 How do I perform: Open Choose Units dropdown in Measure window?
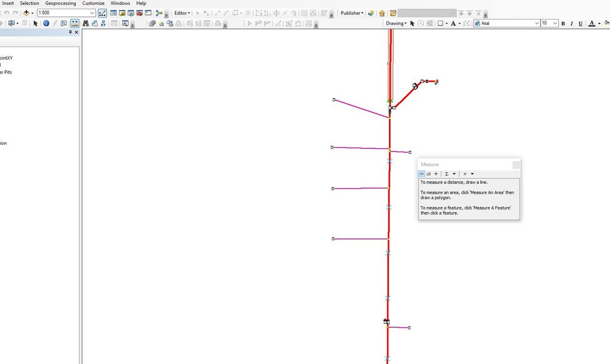point(454,174)
